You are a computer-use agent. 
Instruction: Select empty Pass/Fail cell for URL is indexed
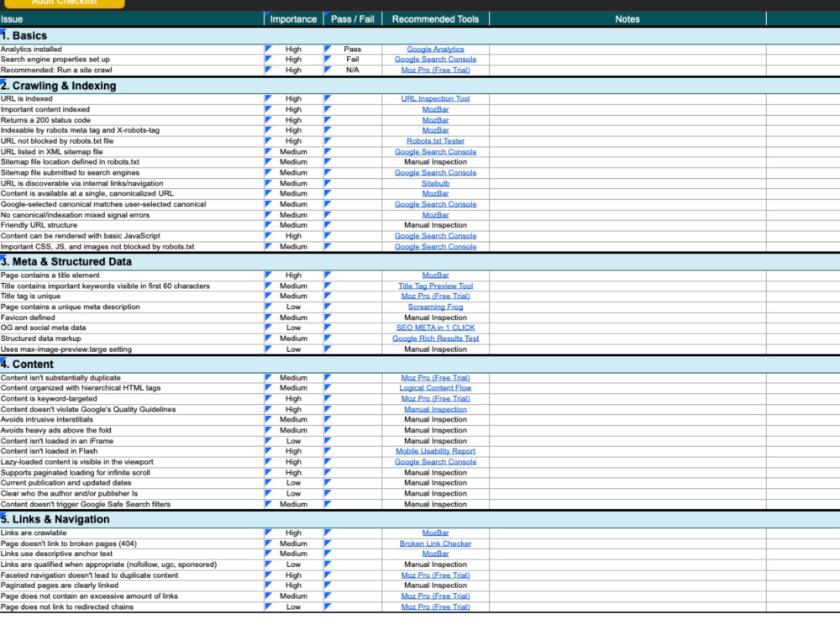(353, 98)
